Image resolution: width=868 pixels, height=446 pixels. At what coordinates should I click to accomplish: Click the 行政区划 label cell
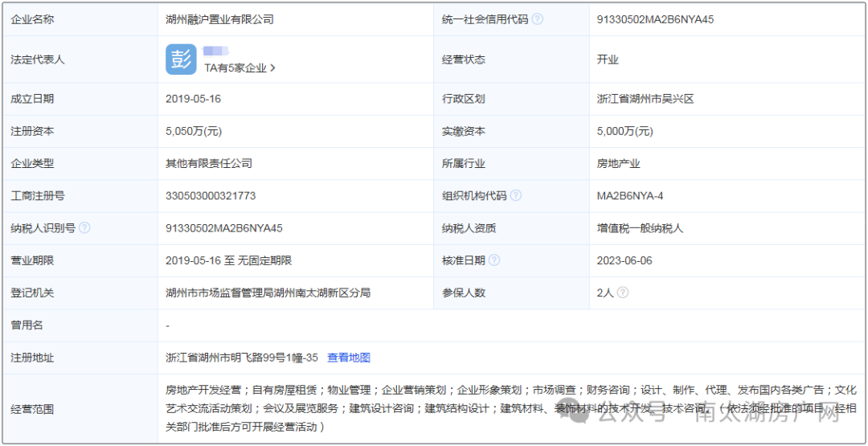(511, 99)
